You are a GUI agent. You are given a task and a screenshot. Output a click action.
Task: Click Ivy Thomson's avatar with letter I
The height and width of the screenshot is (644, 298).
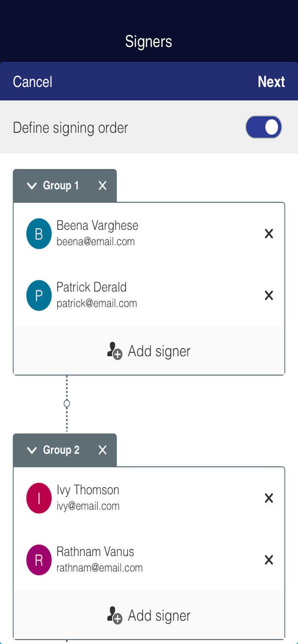click(x=39, y=498)
